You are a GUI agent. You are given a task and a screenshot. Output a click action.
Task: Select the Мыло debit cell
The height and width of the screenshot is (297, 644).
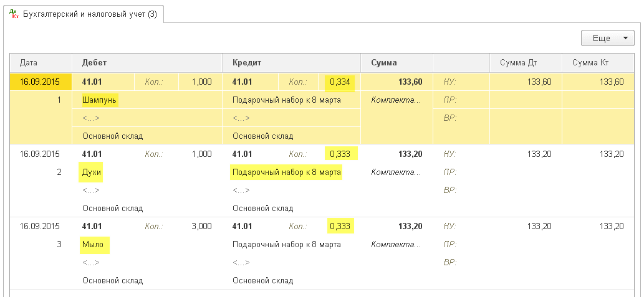(x=93, y=244)
